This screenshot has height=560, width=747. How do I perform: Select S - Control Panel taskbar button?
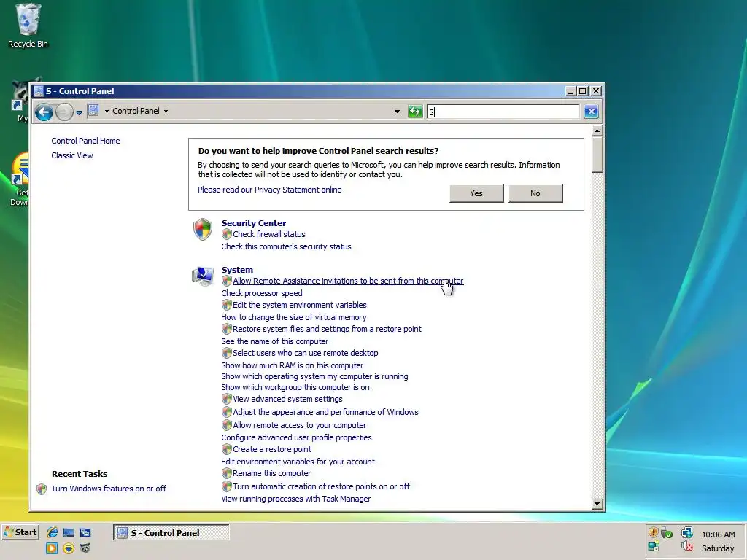coord(171,533)
